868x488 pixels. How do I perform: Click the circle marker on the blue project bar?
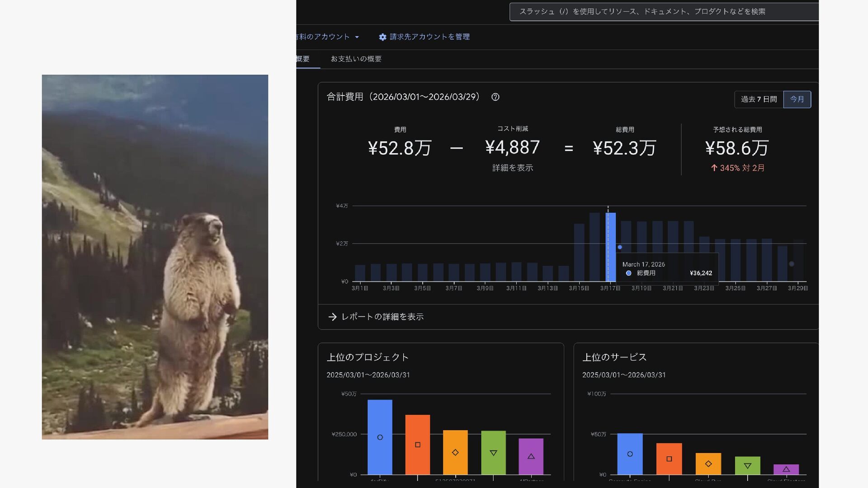(x=380, y=437)
